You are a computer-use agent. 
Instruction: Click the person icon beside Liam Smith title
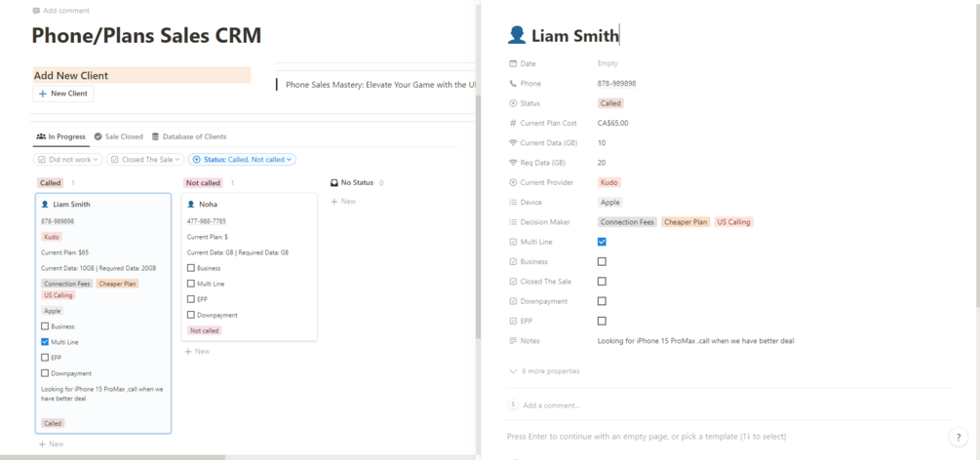pyautogui.click(x=517, y=36)
